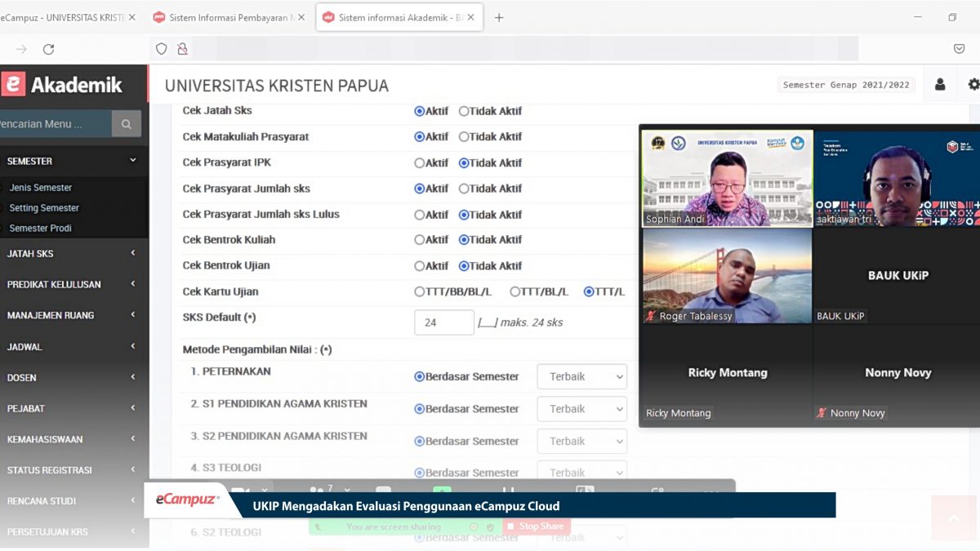This screenshot has height=551, width=980.
Task: Open the user profile icon in header
Action: click(940, 84)
